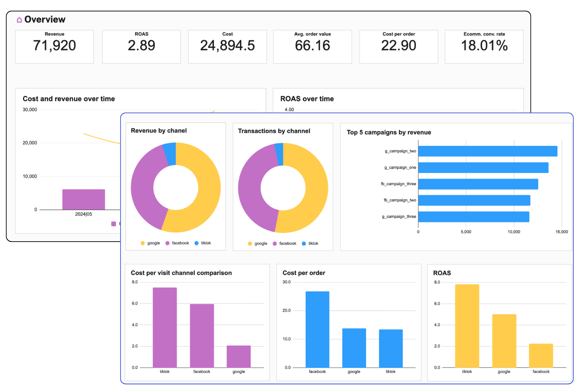Click facebook legend dot in Revenue by chanel
Viewport: 588px width, 392px height.
click(x=167, y=243)
